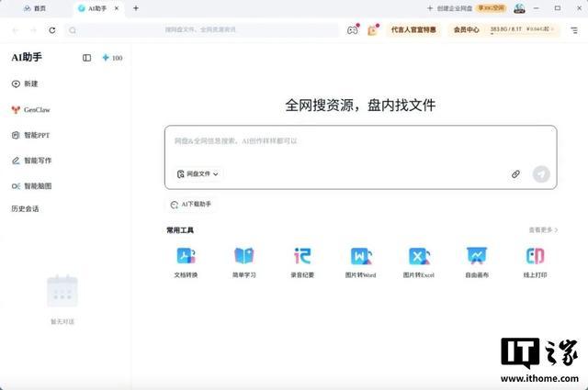This screenshot has height=390, width=588.
Task: Start a 新建 conversation
Action: pyautogui.click(x=25, y=84)
